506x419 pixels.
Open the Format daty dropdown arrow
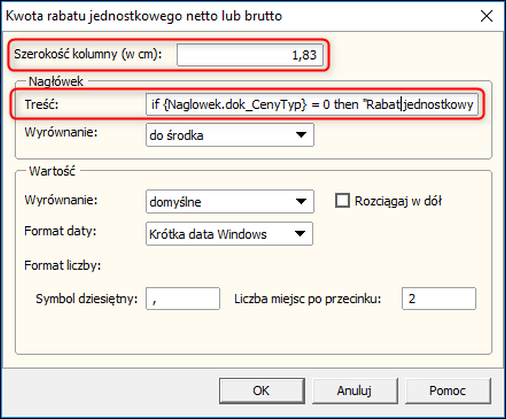pos(300,234)
